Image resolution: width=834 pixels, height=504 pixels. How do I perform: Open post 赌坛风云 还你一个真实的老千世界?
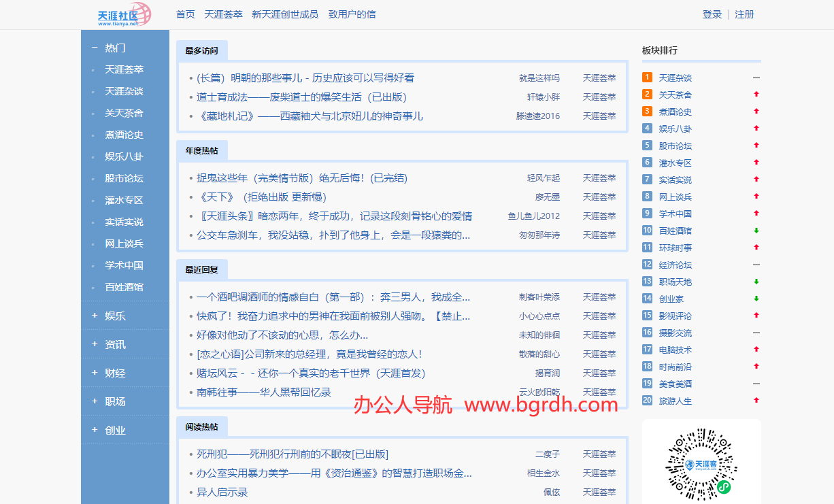311,373
